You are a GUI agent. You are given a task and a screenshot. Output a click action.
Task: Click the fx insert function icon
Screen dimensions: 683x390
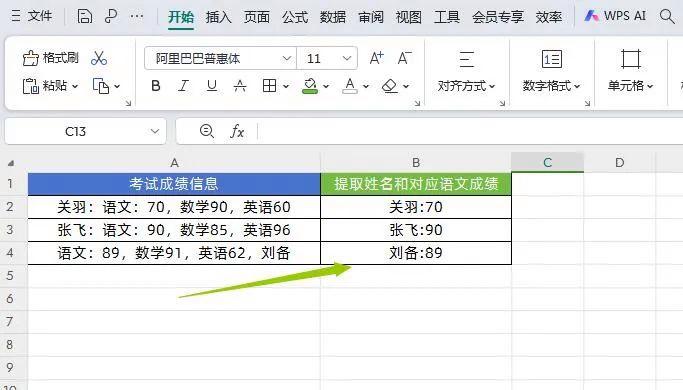click(x=237, y=131)
